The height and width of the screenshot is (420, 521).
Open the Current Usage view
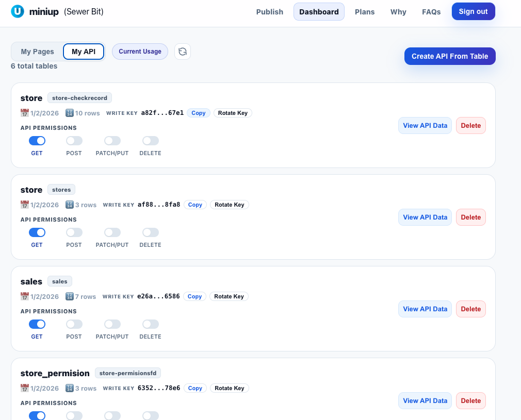click(140, 52)
